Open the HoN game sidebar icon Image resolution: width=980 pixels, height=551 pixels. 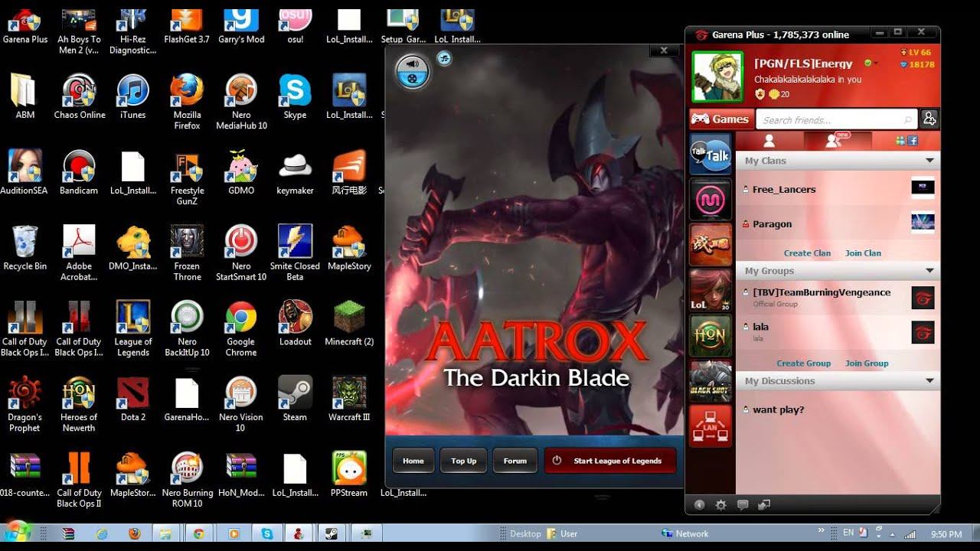point(711,335)
